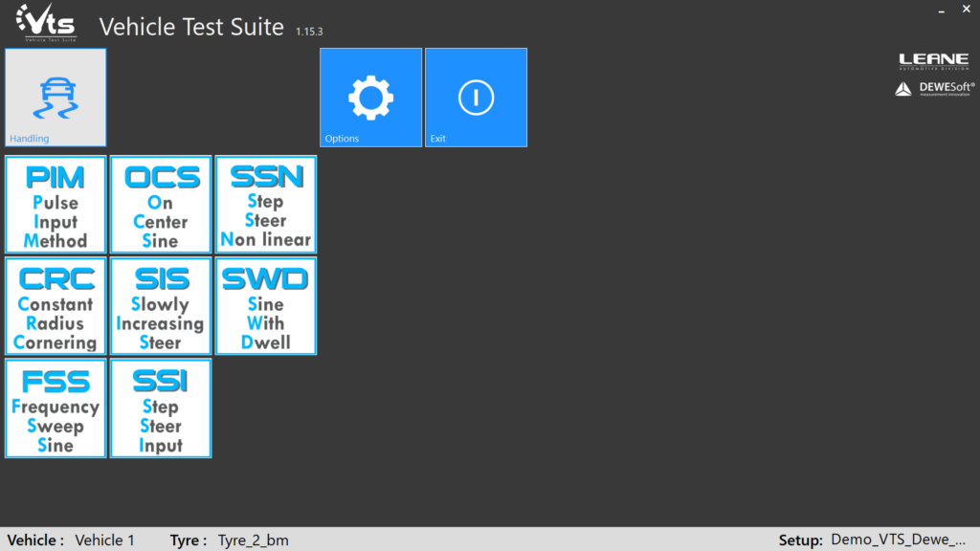Click the LEANE Automotive Division logo
The image size is (980, 551).
(933, 62)
